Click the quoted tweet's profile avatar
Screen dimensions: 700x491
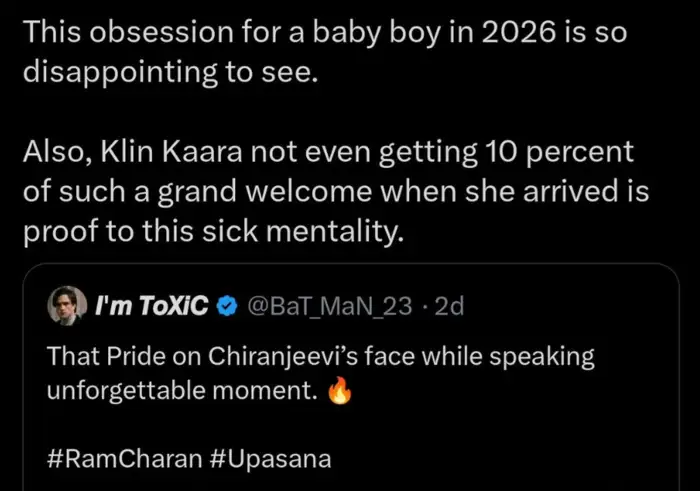(x=67, y=306)
